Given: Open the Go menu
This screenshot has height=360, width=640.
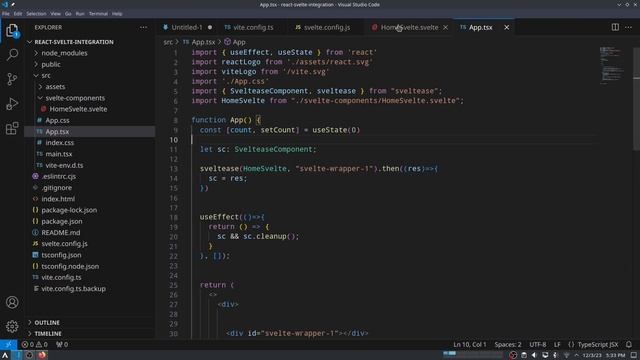Looking at the screenshot, I should tap(68, 14).
